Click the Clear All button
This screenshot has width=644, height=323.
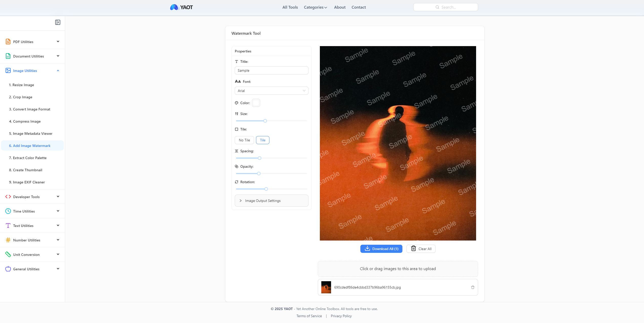pos(421,249)
